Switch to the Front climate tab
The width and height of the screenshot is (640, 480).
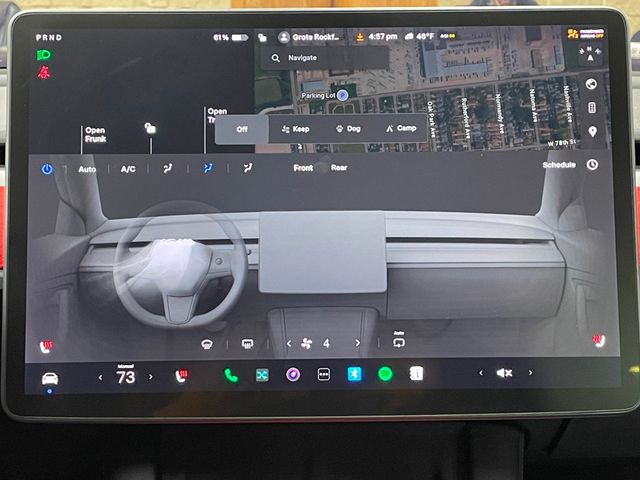click(x=303, y=168)
